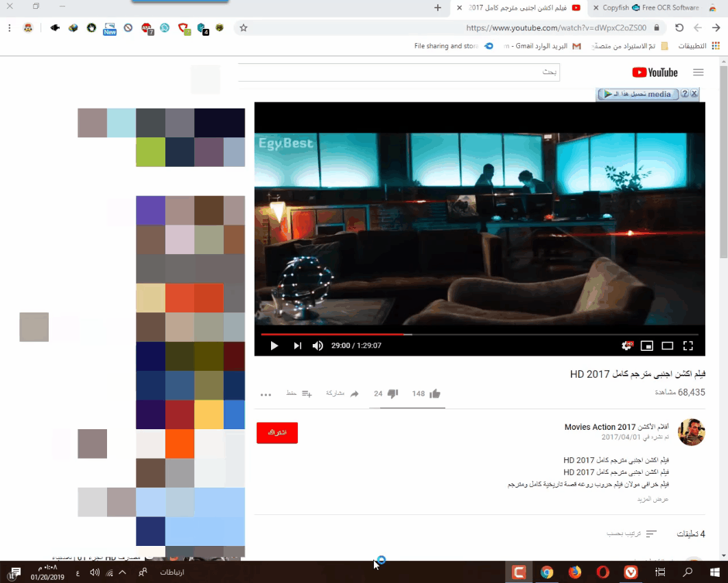Dislike the video with thumbs down
728x583 pixels.
click(392, 393)
